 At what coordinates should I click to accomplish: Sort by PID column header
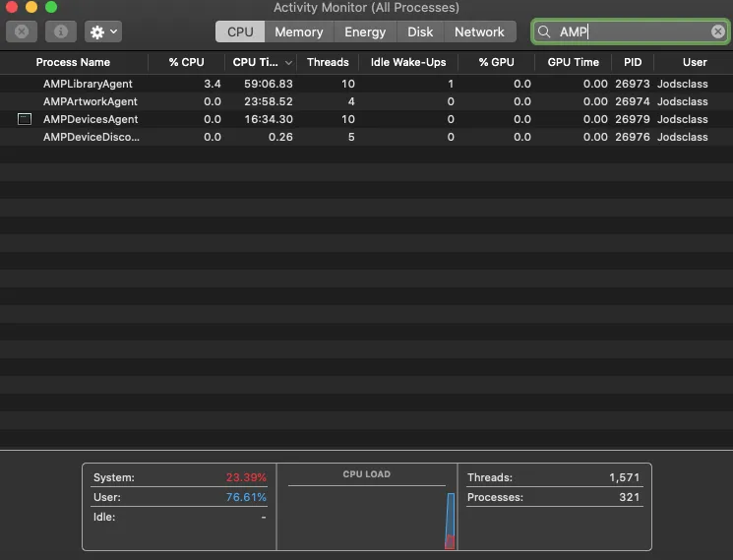(633, 62)
